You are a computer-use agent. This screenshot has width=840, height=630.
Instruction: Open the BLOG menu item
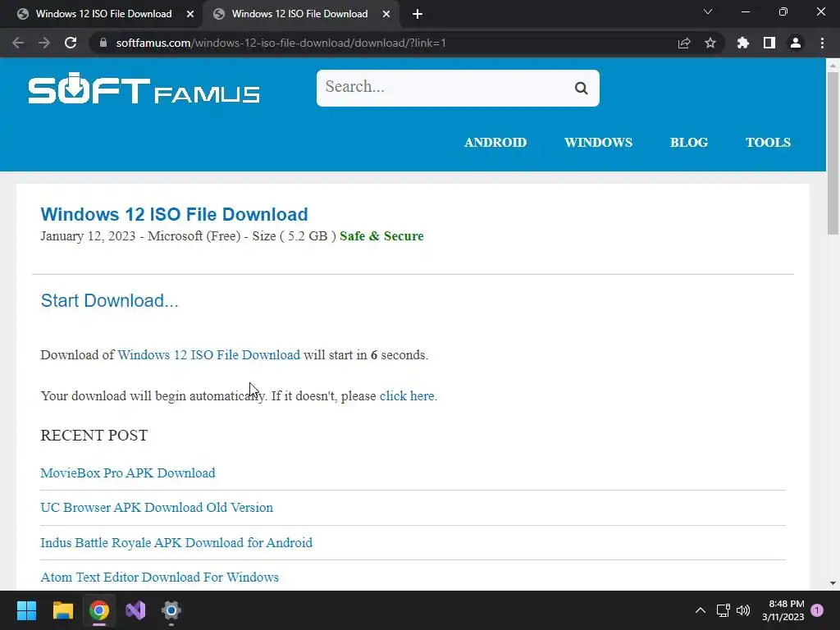(689, 143)
